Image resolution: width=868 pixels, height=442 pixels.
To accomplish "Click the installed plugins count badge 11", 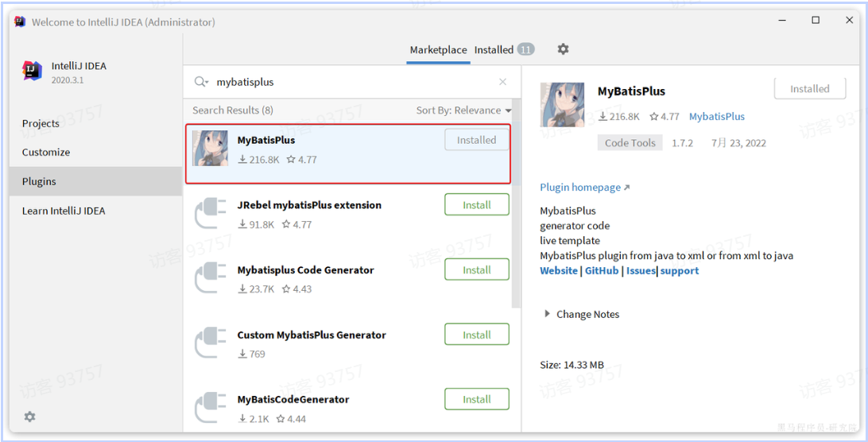I will point(526,50).
